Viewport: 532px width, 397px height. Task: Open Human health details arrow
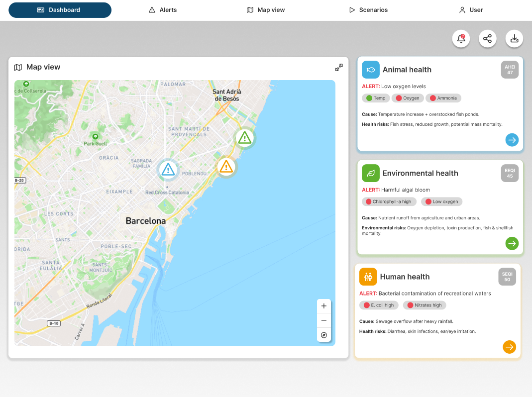click(x=509, y=347)
